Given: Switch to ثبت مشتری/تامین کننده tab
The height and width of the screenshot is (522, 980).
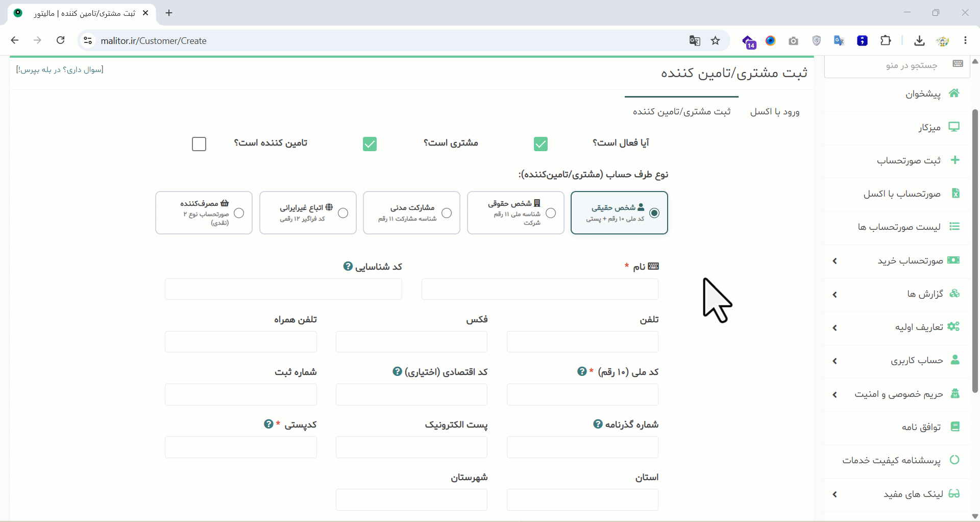Looking at the screenshot, I should click(x=682, y=111).
